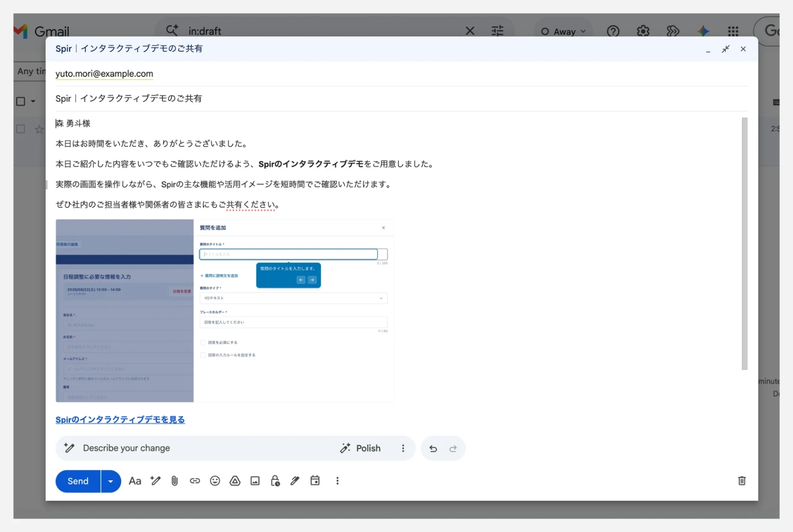Screen dimensions: 793x532
Task: Discard draft with the trash icon
Action: point(742,481)
